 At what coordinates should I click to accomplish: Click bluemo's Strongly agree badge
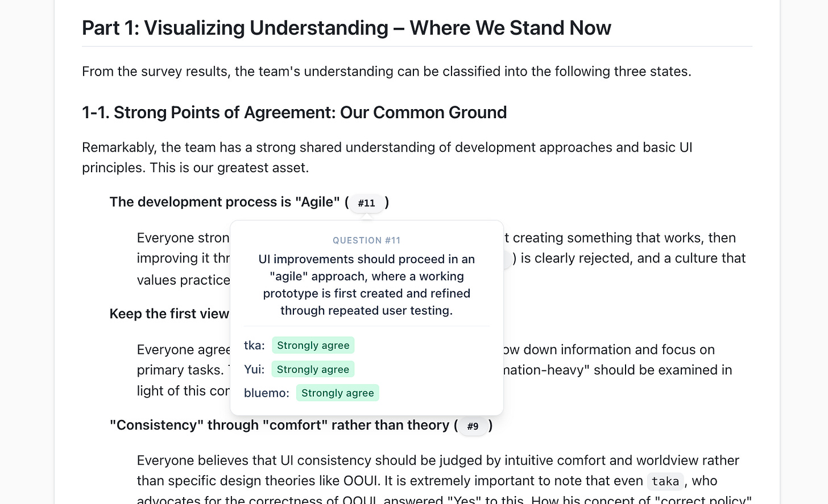(338, 393)
